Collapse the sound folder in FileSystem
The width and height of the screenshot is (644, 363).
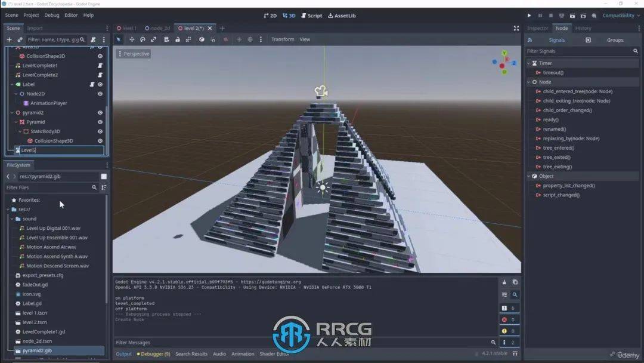point(11,219)
